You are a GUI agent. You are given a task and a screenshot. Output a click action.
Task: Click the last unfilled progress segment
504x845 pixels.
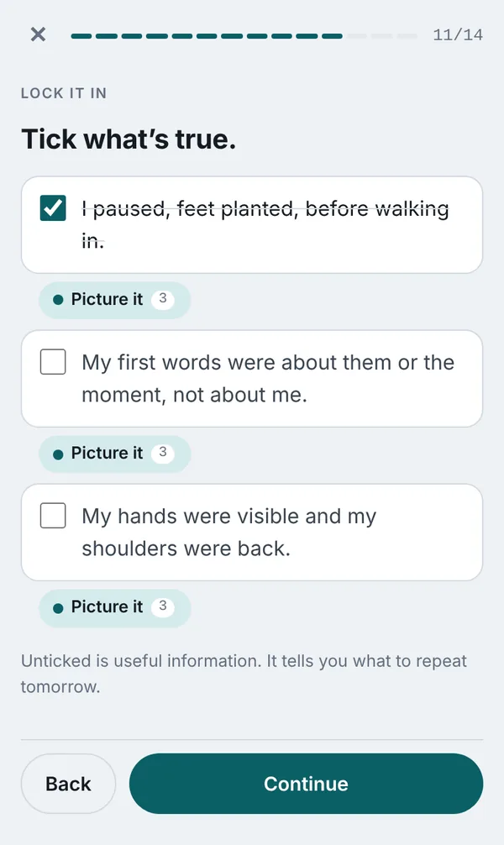pos(407,36)
